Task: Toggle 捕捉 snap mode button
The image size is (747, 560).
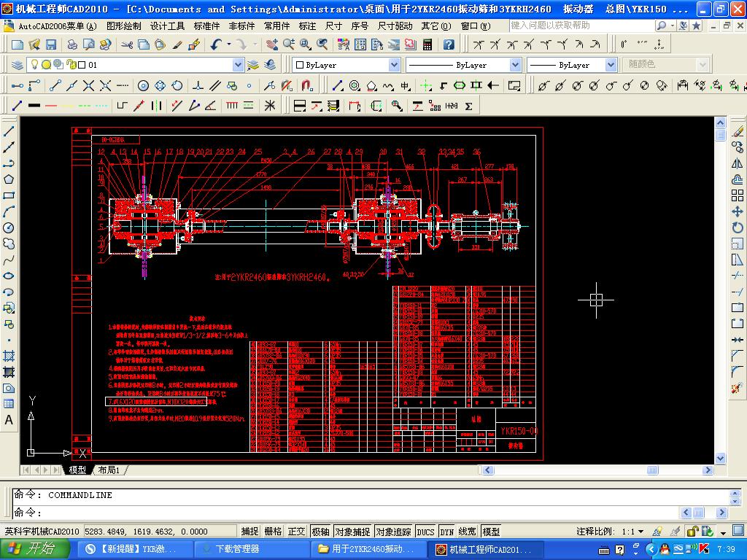Action: pyautogui.click(x=249, y=532)
